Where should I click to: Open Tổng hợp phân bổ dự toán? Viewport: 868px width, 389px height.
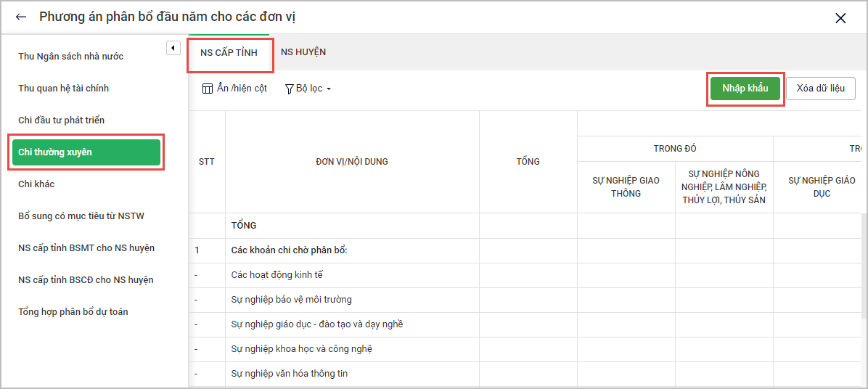point(73,312)
